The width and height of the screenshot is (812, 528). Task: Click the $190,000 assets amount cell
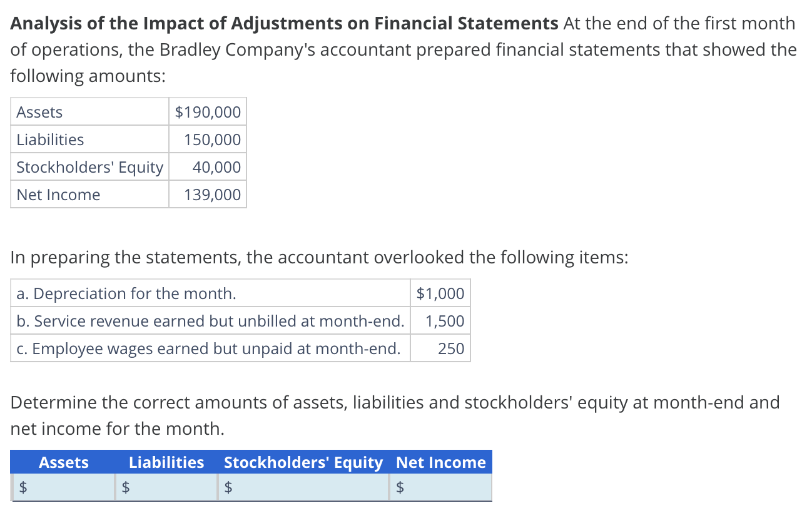click(208, 112)
